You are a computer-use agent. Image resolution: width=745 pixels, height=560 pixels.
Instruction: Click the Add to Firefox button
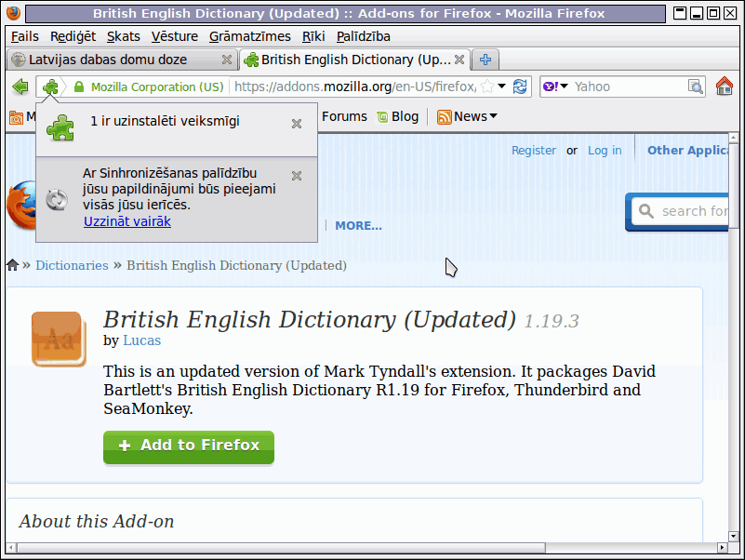coord(189,447)
